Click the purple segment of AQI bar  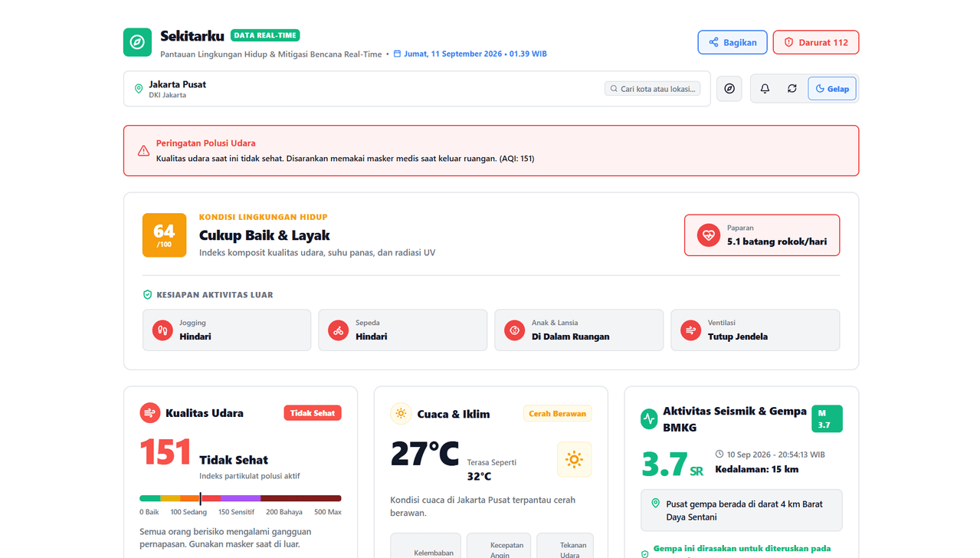point(241,498)
